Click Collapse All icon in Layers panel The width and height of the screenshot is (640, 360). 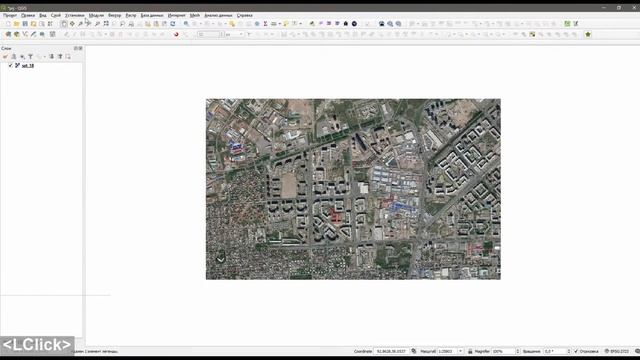[60, 57]
